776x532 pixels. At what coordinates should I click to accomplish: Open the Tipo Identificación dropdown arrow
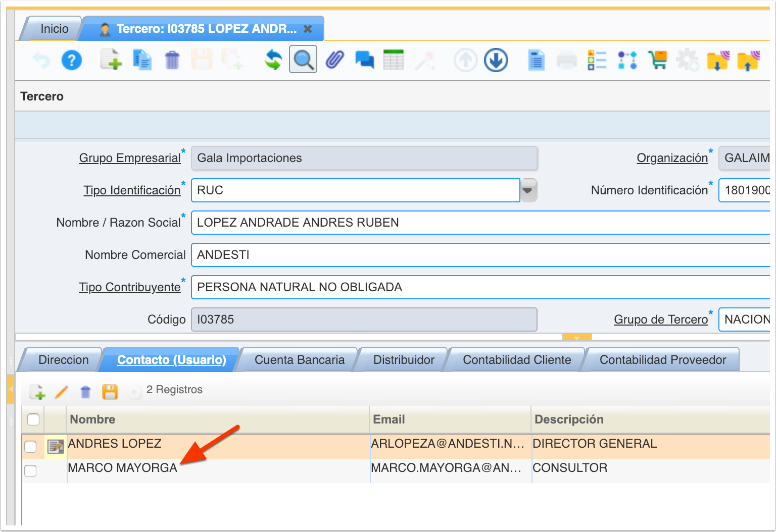pyautogui.click(x=529, y=190)
